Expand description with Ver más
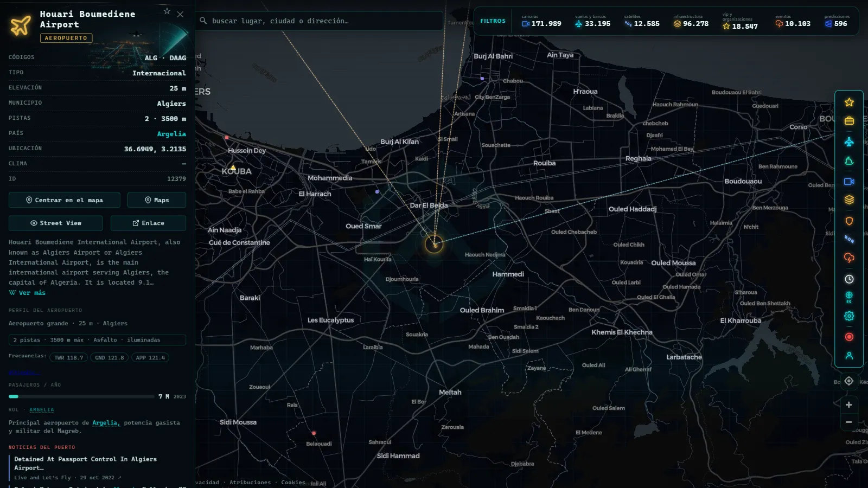Viewport: 868px width, 488px height. point(27,293)
